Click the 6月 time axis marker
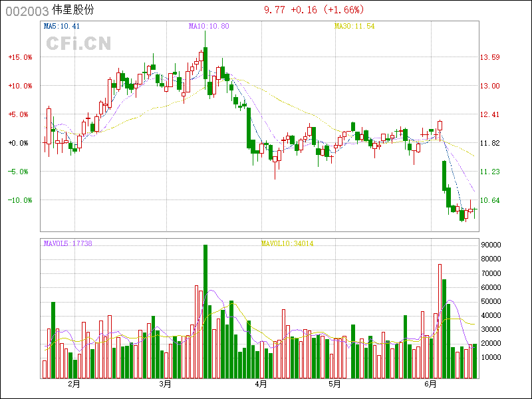Screen dimensions: 532x399 [432, 384]
